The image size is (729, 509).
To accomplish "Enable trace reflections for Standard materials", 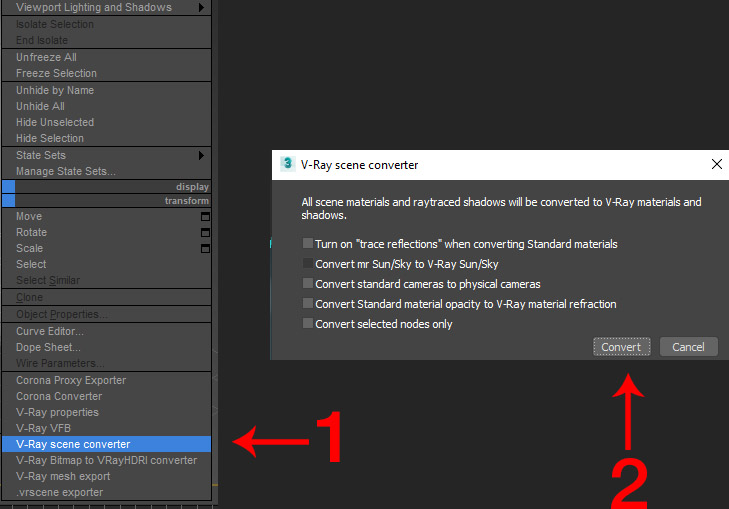I will [x=307, y=243].
